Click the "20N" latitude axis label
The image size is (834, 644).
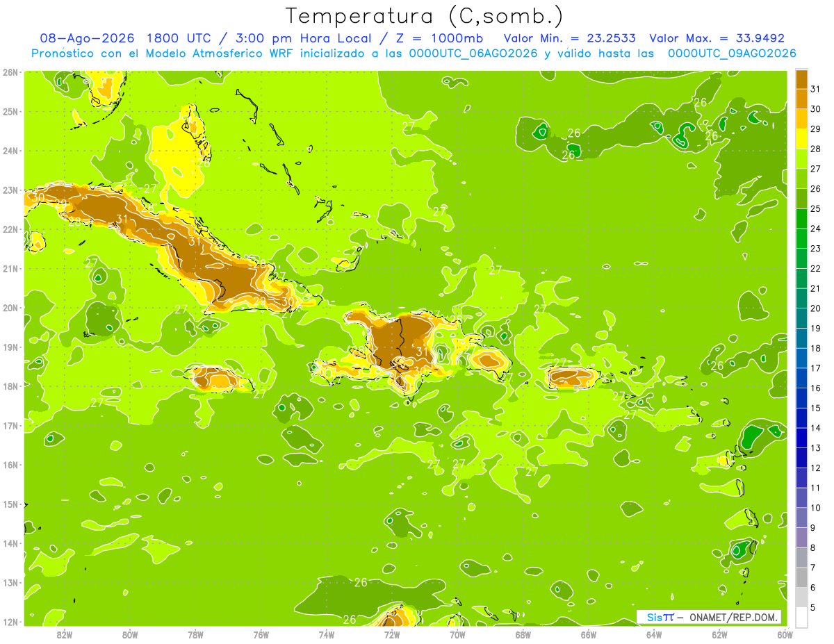(x=10, y=308)
